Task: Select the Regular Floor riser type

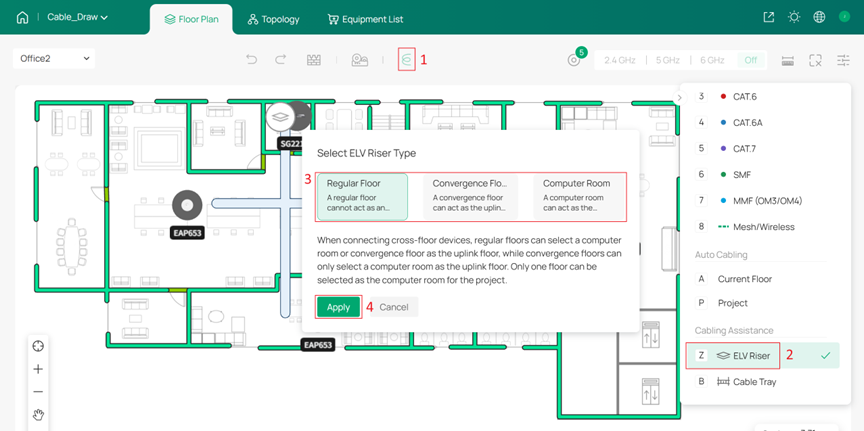Action: (x=363, y=197)
